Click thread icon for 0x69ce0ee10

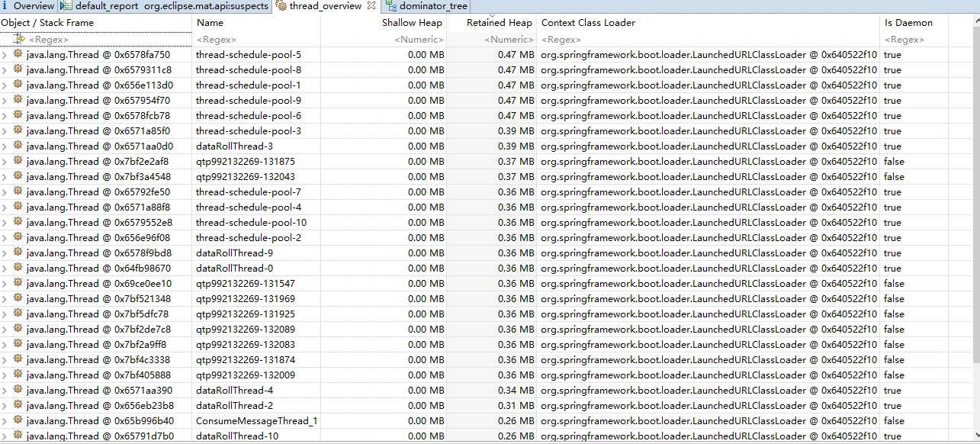[x=18, y=283]
